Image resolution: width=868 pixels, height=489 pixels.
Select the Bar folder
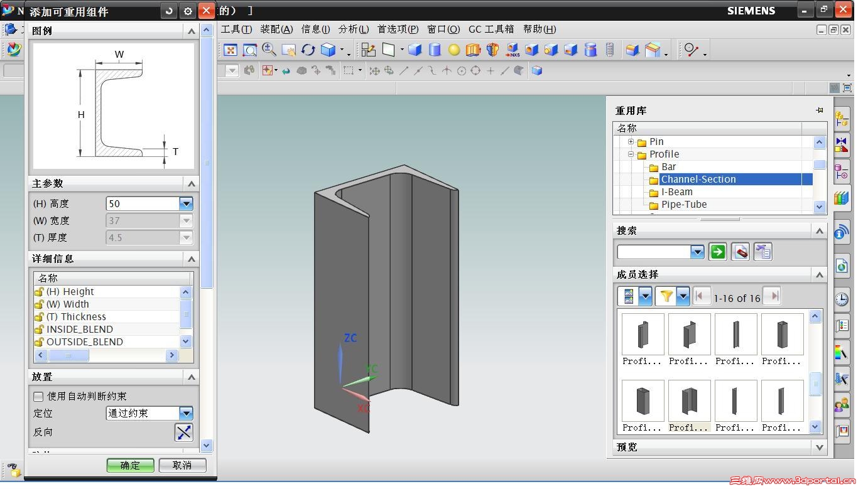point(668,167)
